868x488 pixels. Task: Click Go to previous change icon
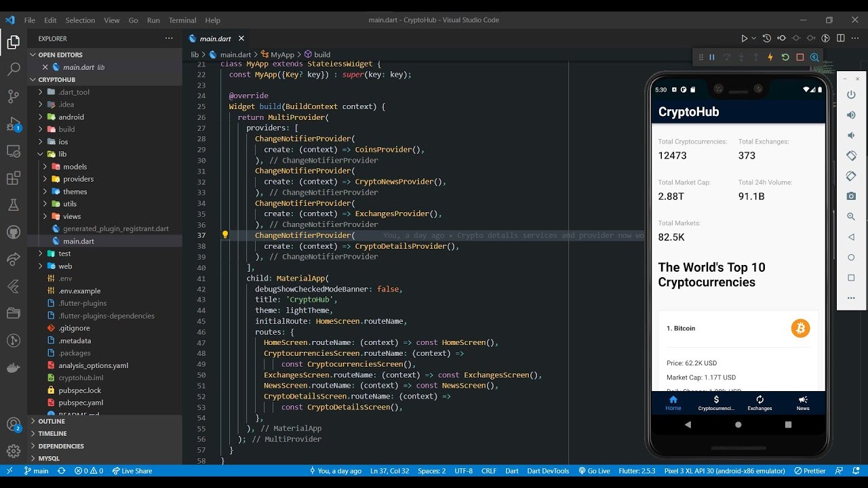[782, 39]
